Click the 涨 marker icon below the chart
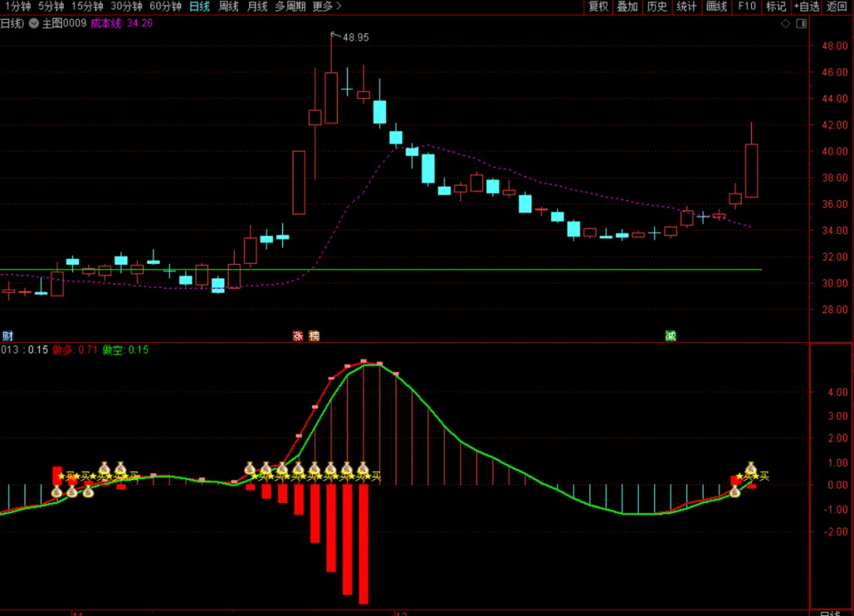854x616 pixels. [x=298, y=336]
